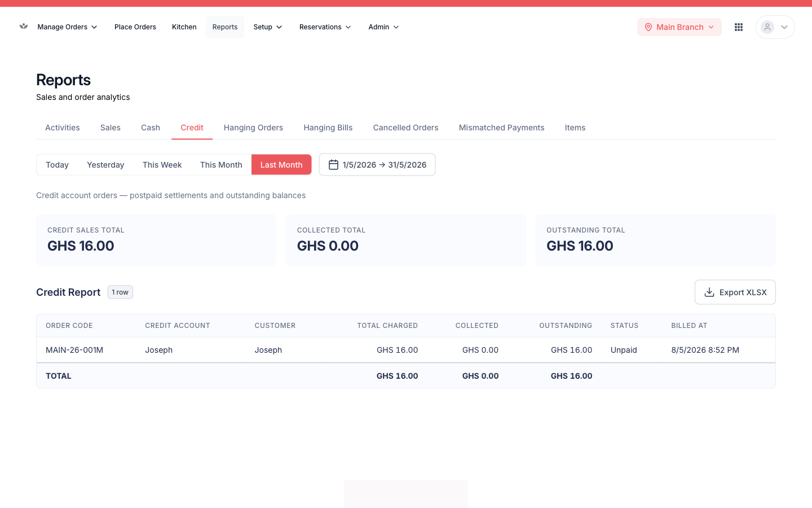Click the TOTAL CHARGED column header

click(387, 326)
